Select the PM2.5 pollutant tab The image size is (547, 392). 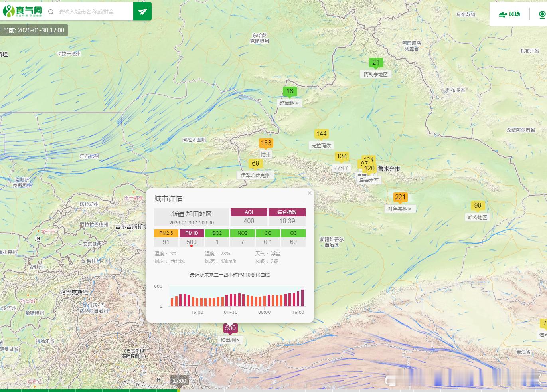click(166, 233)
